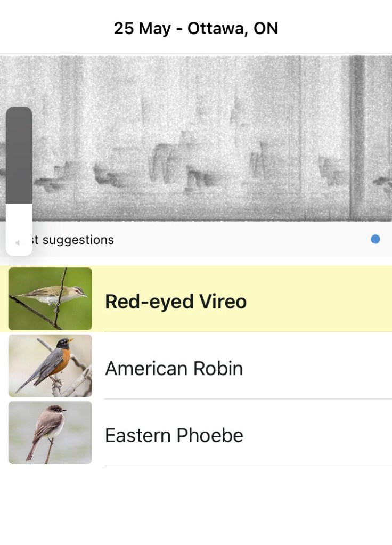This screenshot has height=545, width=392.
Task: Click the "suggestions" header label
Action: point(78,240)
